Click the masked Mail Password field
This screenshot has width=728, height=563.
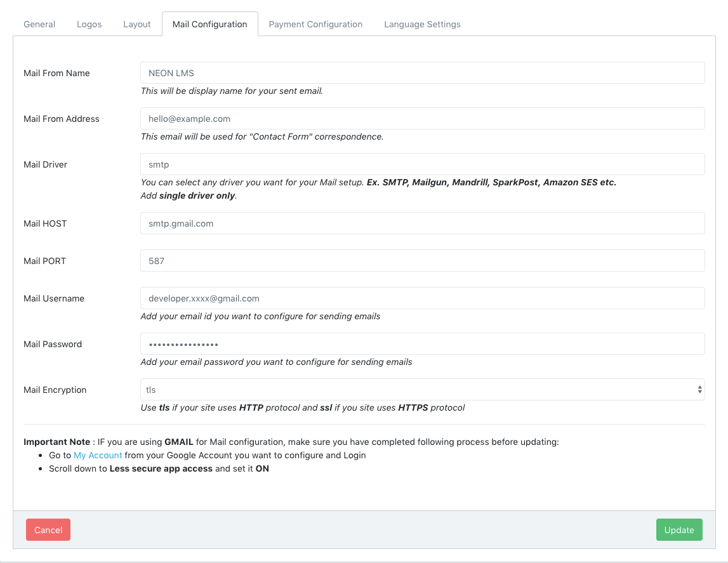422,344
